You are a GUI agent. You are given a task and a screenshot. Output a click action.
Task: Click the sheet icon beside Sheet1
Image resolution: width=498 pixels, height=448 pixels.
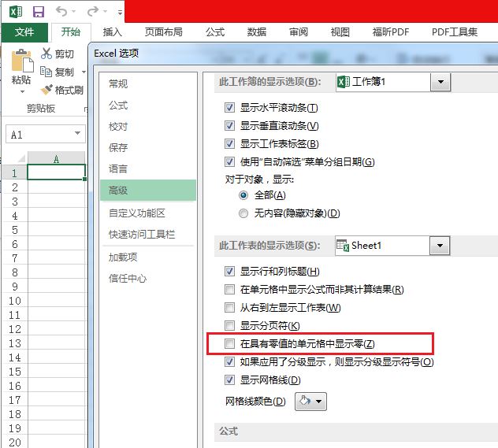[x=343, y=246]
